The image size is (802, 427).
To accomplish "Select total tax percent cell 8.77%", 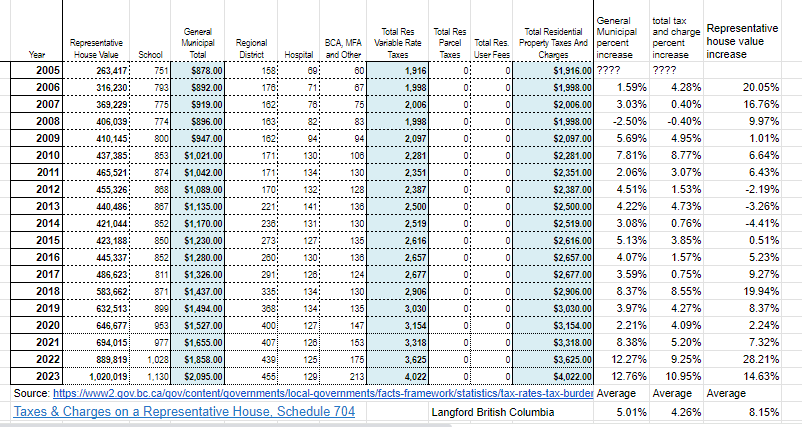I will (676, 155).
